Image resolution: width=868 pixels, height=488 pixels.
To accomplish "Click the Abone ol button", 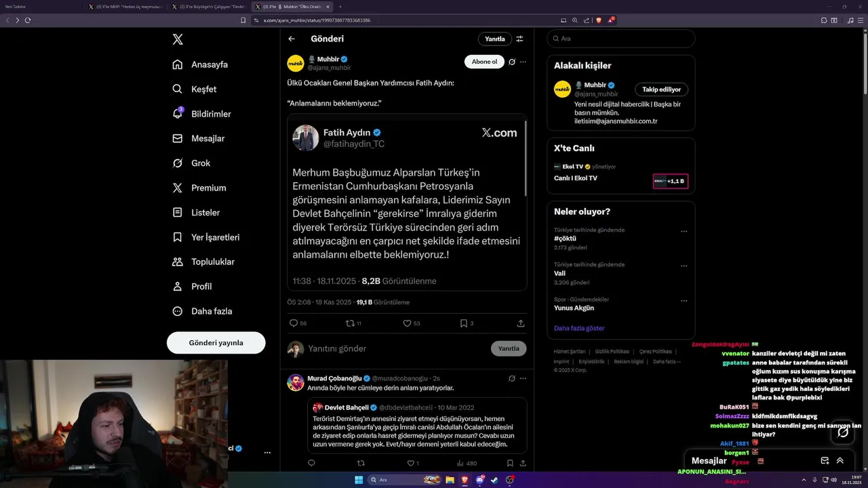I will coord(484,62).
